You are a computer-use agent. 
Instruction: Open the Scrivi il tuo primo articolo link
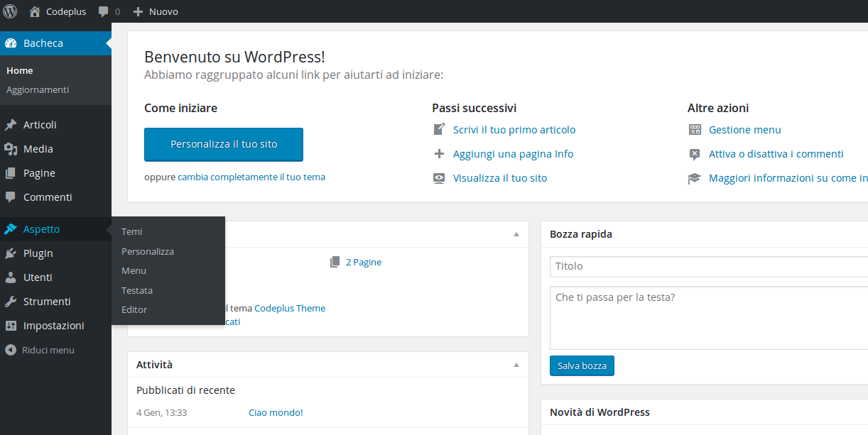tap(514, 130)
